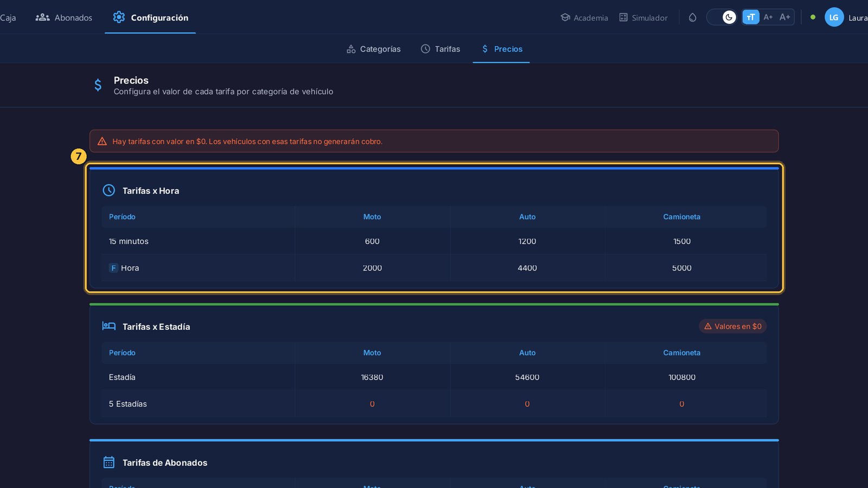Edit the 15 minutos Auto price 1200

click(527, 241)
